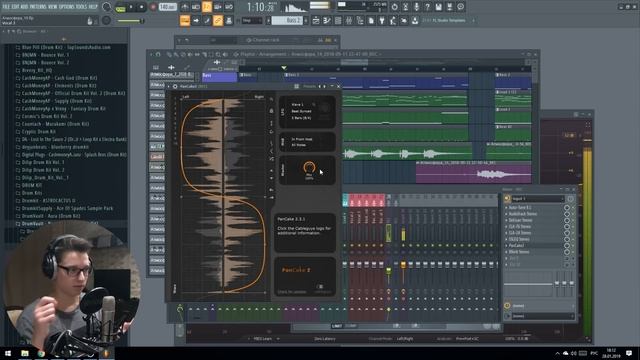This screenshot has width=640, height=360.
Task: Expand the Drum Kits browser folder
Action: (32, 193)
